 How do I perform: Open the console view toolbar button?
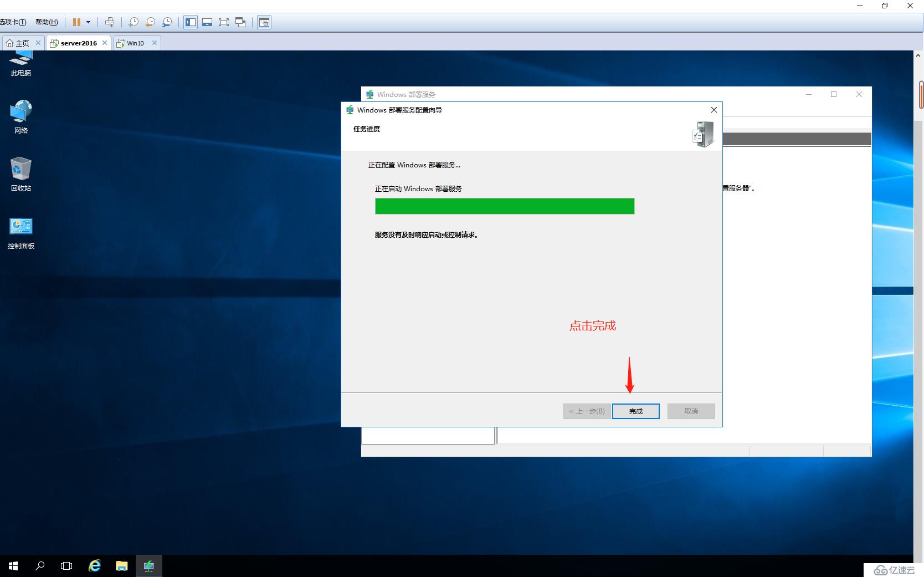click(x=264, y=22)
